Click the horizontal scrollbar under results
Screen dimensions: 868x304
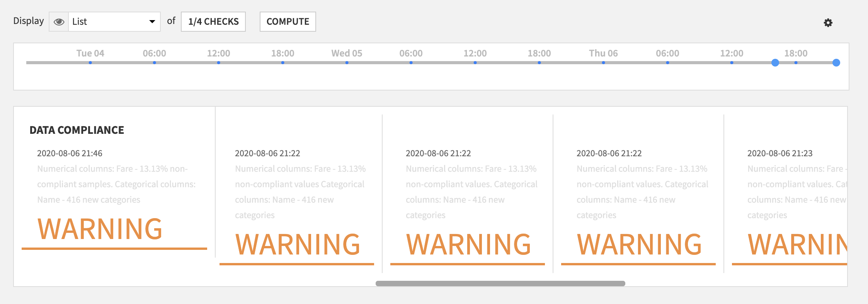tap(500, 284)
